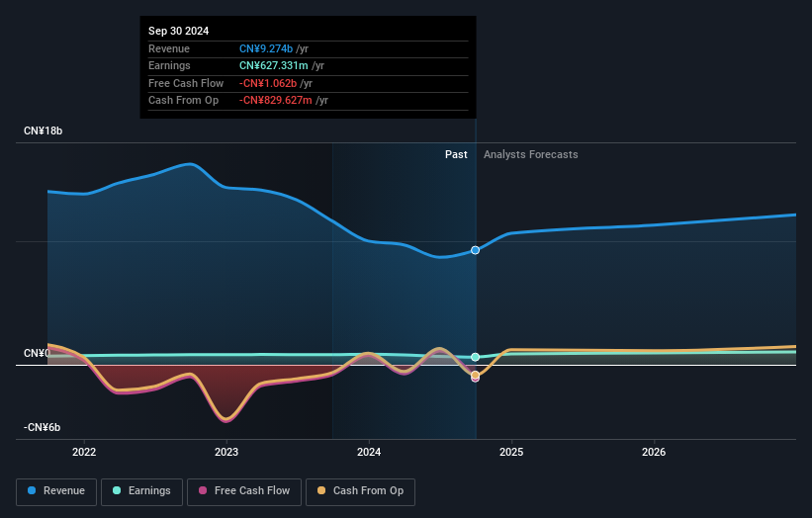Click the Cash From Op data point marker
Image resolution: width=812 pixels, height=518 pixels.
(475, 374)
